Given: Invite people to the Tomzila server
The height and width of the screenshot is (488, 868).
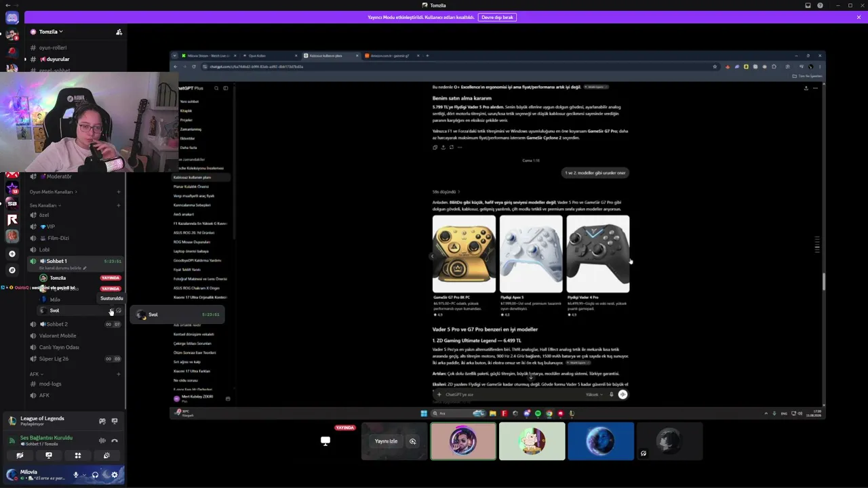Looking at the screenshot, I should (x=119, y=32).
